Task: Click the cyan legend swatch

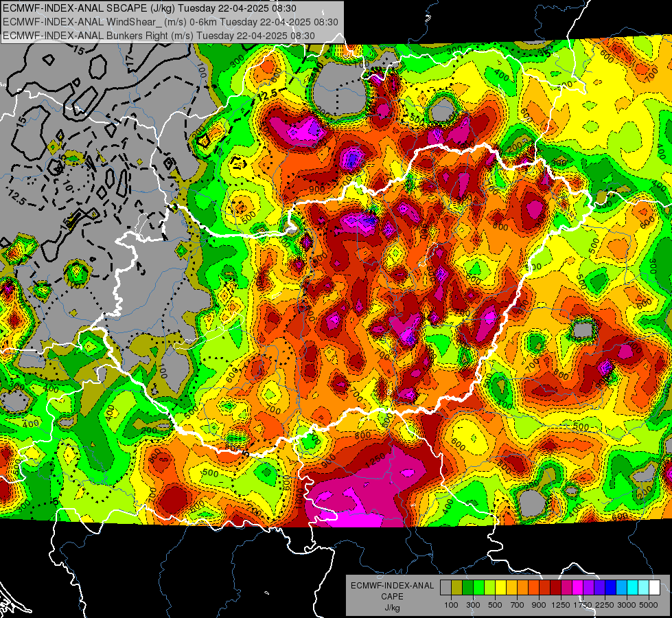Action: point(633,587)
